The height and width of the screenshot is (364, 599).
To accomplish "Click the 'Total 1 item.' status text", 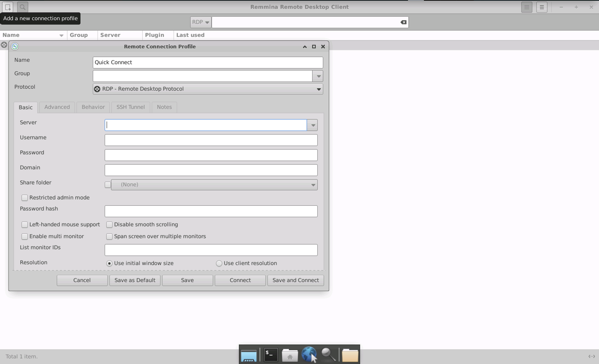I will pyautogui.click(x=21, y=357).
